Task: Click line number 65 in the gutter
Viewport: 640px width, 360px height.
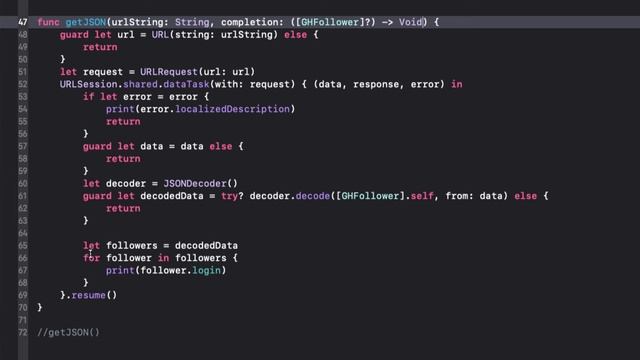Action: point(23,246)
